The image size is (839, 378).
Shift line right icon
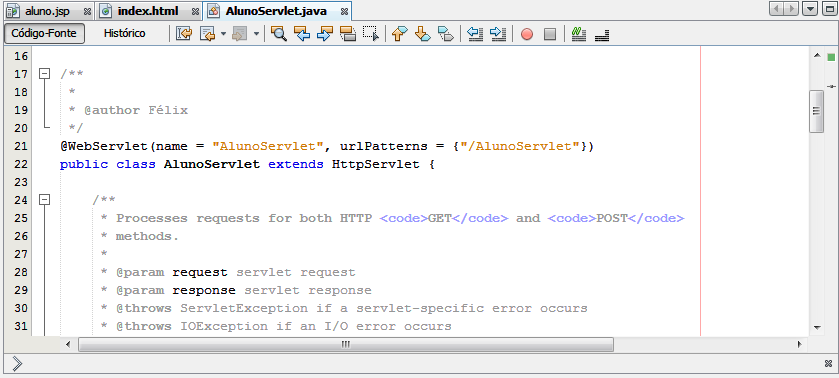(498, 34)
